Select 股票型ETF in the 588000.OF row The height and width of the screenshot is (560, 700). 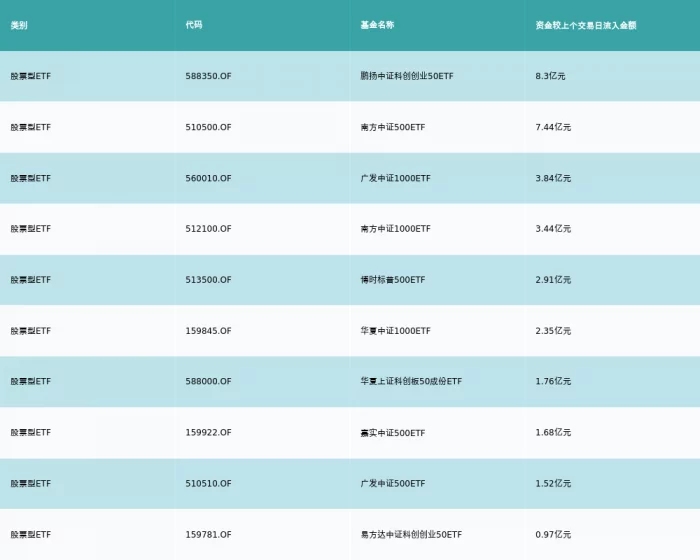coord(31,381)
